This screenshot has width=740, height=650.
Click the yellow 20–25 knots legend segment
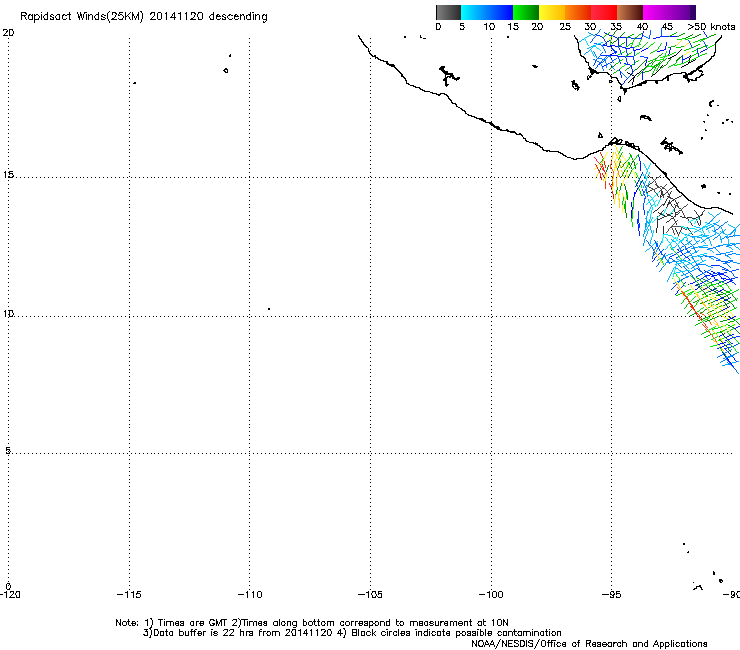tap(552, 12)
